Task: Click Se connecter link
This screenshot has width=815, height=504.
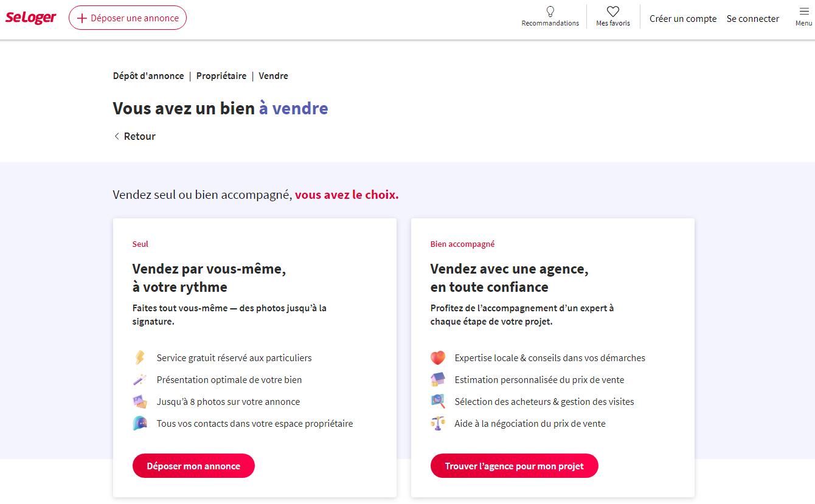Action: coord(752,18)
